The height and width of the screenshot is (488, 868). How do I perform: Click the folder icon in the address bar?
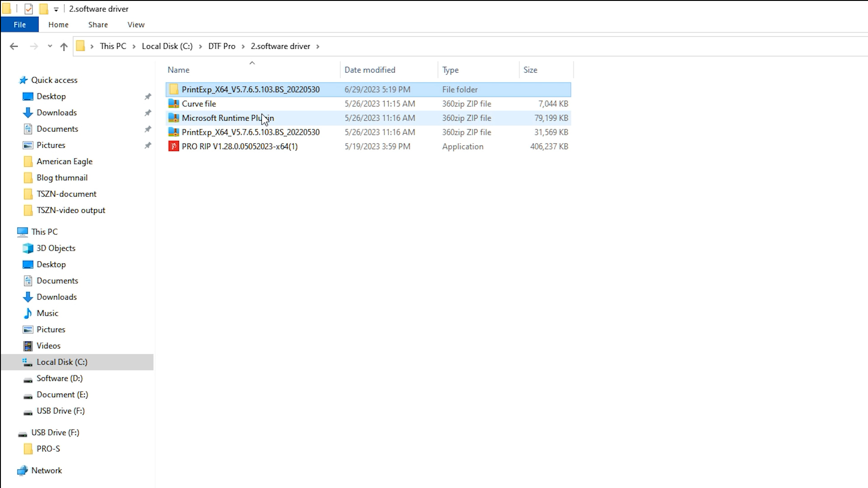(80, 46)
